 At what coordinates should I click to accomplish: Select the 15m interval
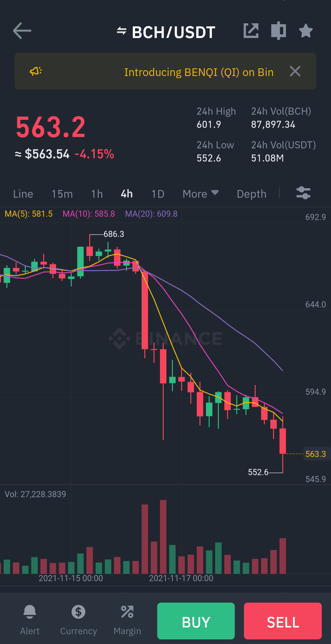[x=62, y=194]
